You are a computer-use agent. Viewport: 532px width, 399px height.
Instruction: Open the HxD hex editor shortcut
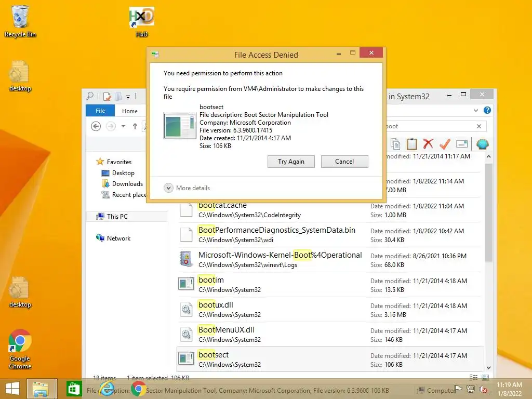(141, 21)
